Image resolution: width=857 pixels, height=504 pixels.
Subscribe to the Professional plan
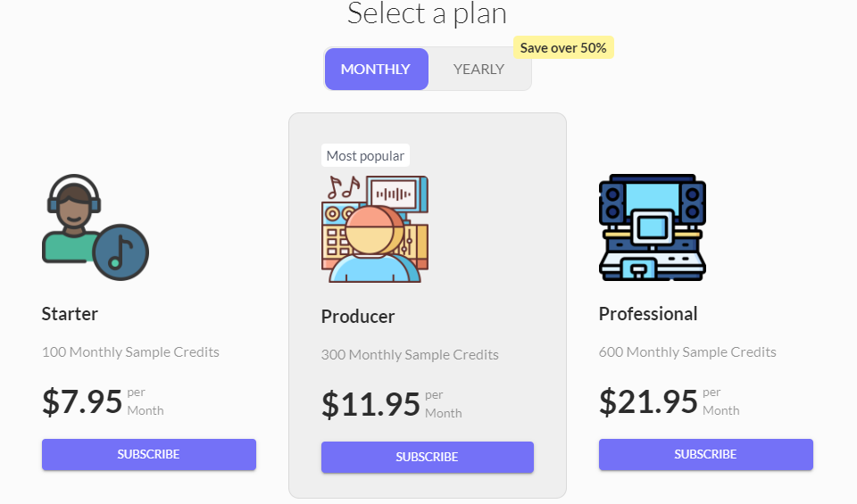[x=705, y=454]
